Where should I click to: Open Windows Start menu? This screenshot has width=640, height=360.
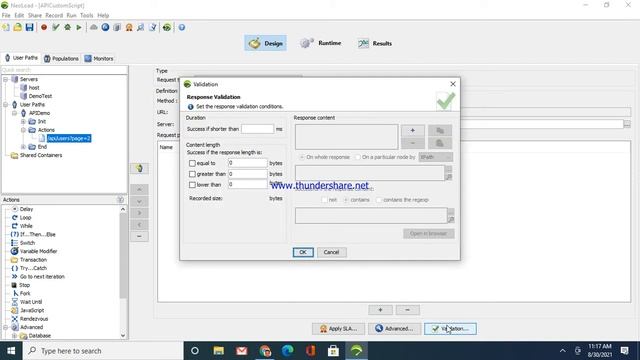pos(11,351)
